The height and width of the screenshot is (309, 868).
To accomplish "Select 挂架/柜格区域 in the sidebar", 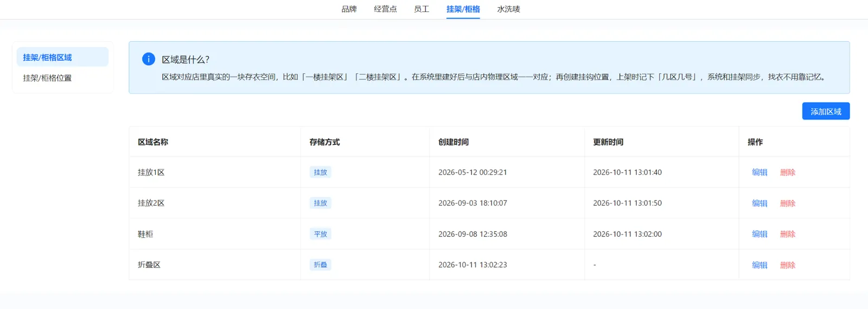I will pos(62,57).
